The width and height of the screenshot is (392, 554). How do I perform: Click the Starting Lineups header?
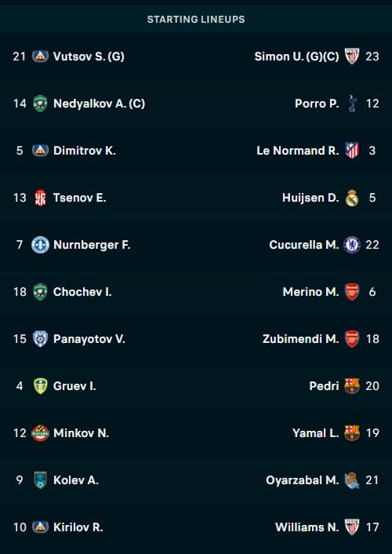[196, 19]
